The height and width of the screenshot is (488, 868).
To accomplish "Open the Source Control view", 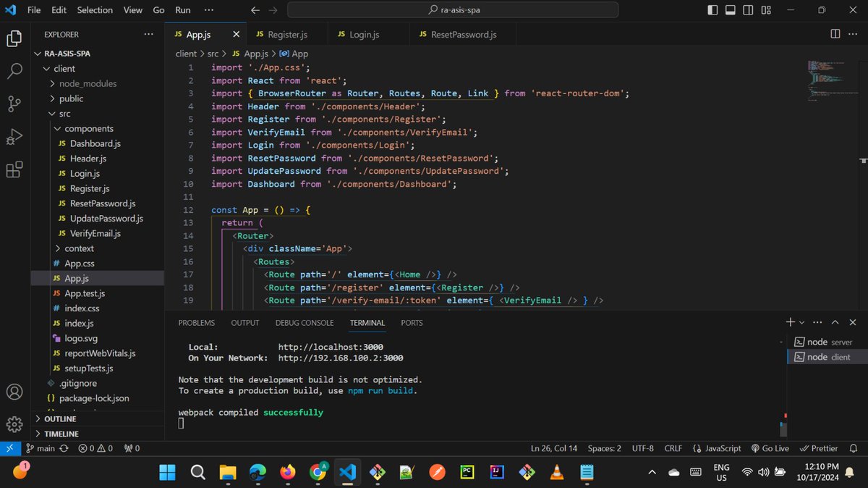I will (14, 104).
